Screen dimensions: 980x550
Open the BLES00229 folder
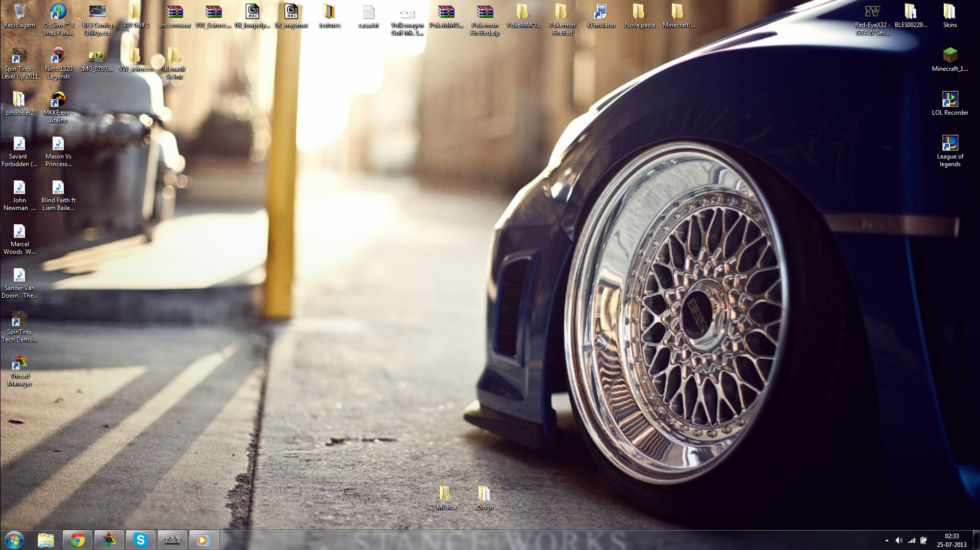tap(911, 16)
